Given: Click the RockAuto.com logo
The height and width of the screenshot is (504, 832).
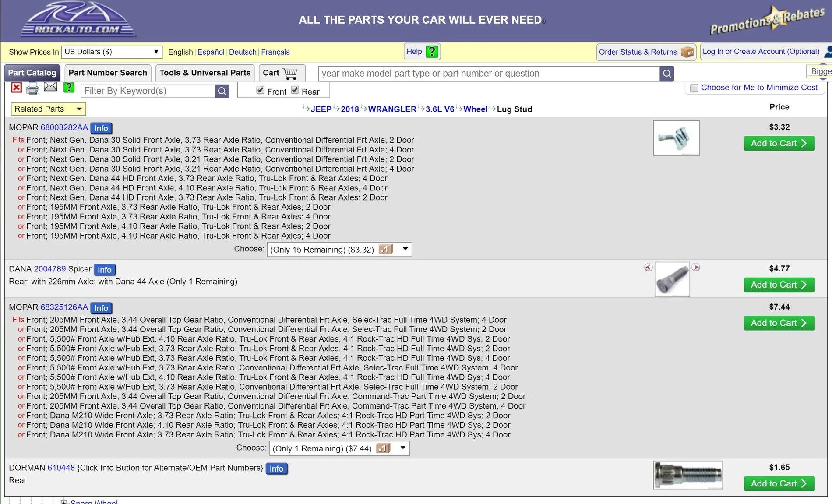Looking at the screenshot, I should point(78,19).
